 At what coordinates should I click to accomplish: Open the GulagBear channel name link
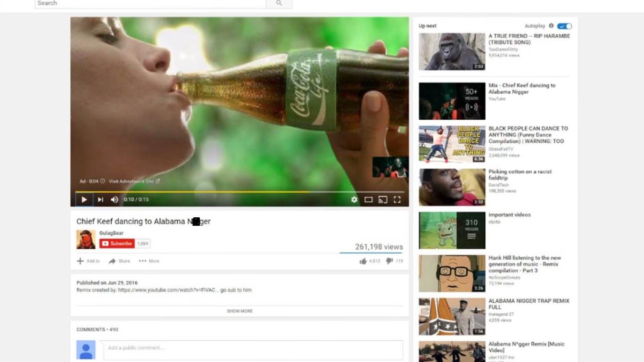111,233
